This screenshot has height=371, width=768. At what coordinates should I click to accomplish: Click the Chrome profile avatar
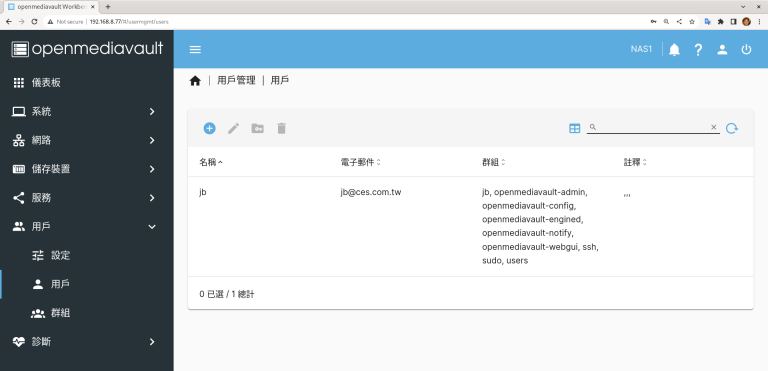pyautogui.click(x=746, y=22)
